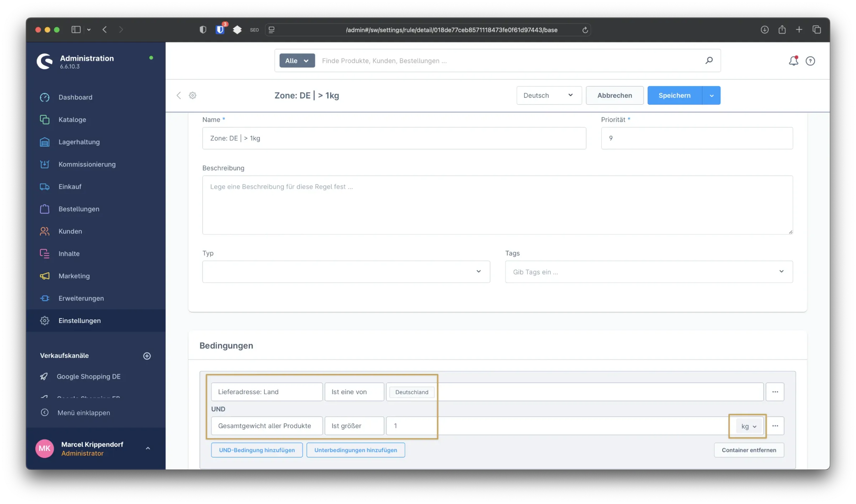Viewport: 856px width, 504px height.
Task: Open the rule settings gear icon
Action: (193, 95)
